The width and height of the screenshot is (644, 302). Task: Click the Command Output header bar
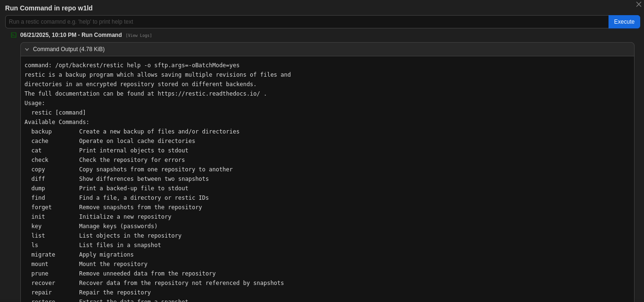coord(327,49)
